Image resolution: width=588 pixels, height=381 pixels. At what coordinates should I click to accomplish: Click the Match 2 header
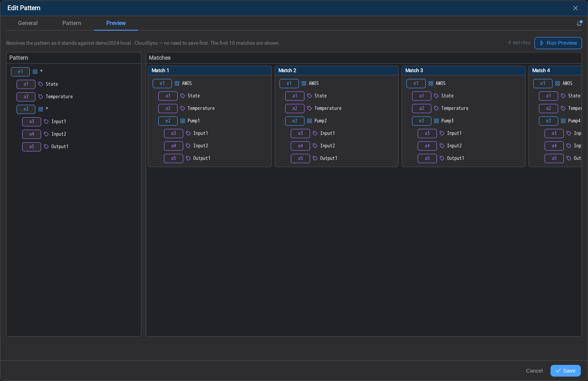pyautogui.click(x=336, y=70)
